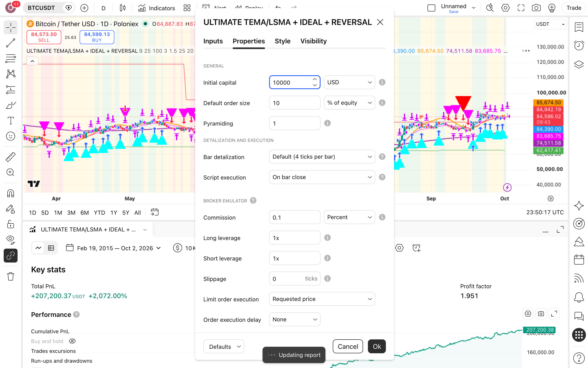Image resolution: width=588 pixels, height=368 pixels.
Task: Toggle lock all drawings icon
Action: [10, 224]
